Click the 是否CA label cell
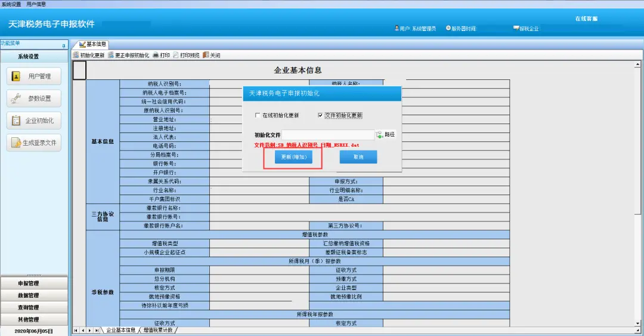The height and width of the screenshot is (336, 644). [x=346, y=199]
